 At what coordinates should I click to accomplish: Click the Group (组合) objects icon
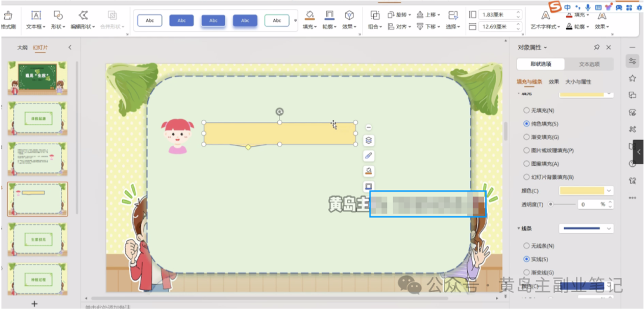(375, 15)
